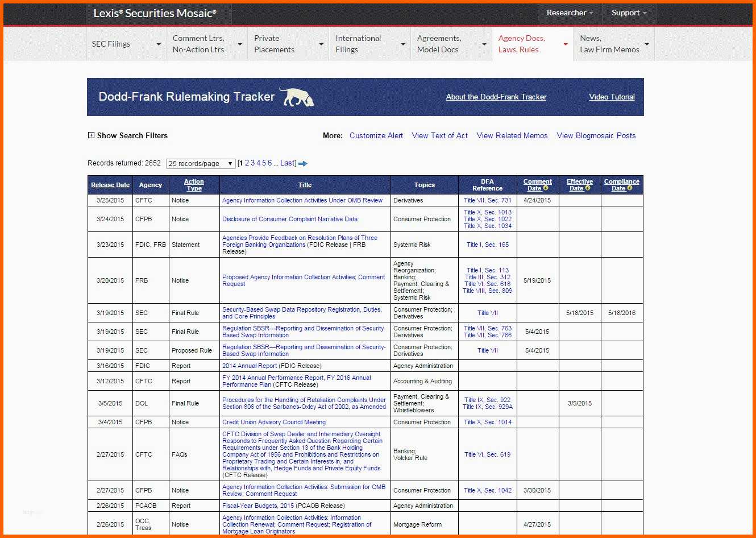Open the Support menu

pos(629,13)
